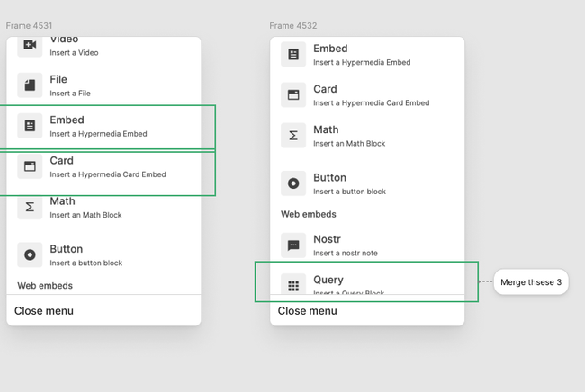Choose the Card item in Frame 4532
The height and width of the screenshot is (392, 585).
click(x=367, y=95)
